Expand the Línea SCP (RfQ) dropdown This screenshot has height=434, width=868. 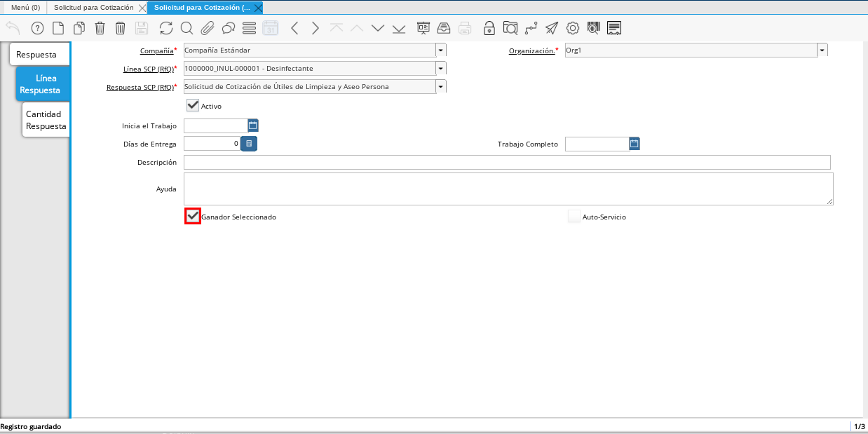click(x=440, y=69)
